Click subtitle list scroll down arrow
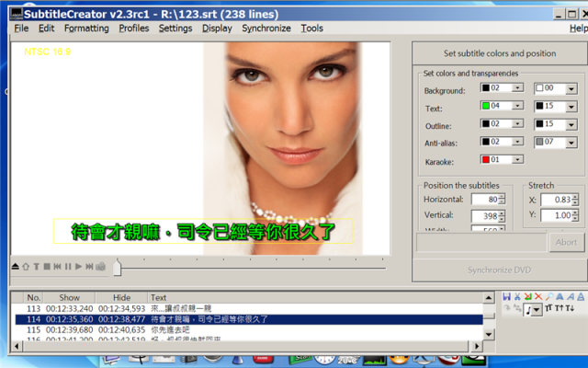 pos(489,334)
